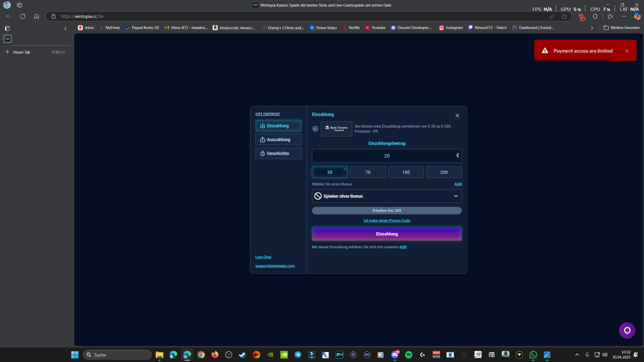This screenshot has width=644, height=362.
Task: Close the Einzahlung wallet dialog
Action: pos(457,116)
